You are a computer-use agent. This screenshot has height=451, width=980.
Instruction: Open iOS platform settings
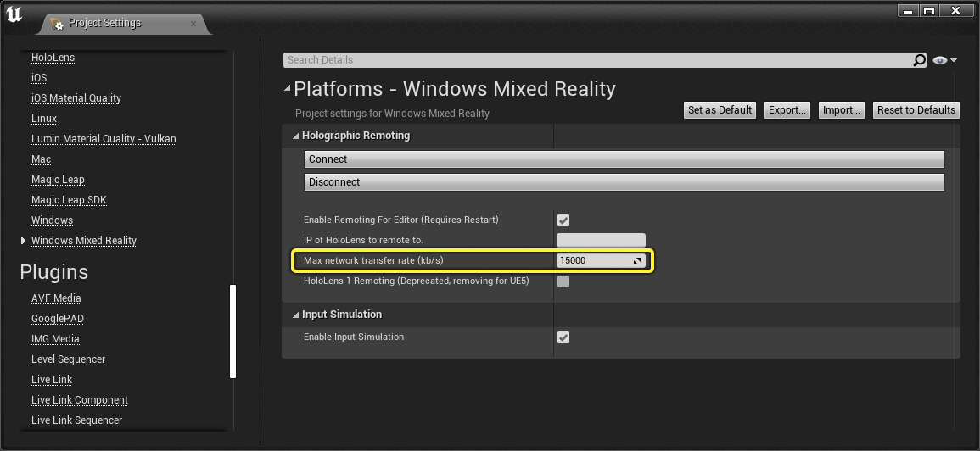pos(39,78)
